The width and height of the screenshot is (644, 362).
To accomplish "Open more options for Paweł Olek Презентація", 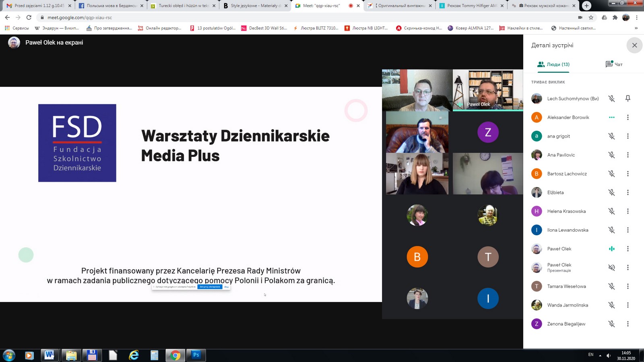I will pos(627,267).
